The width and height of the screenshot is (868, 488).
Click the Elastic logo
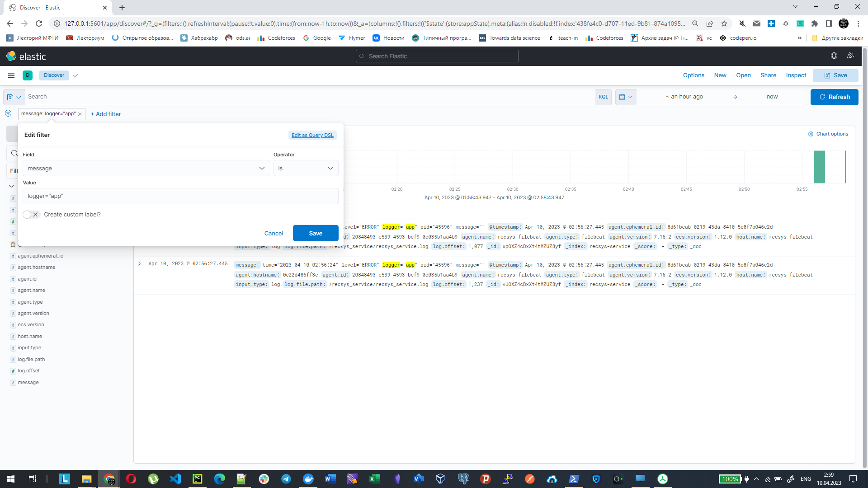(x=26, y=56)
